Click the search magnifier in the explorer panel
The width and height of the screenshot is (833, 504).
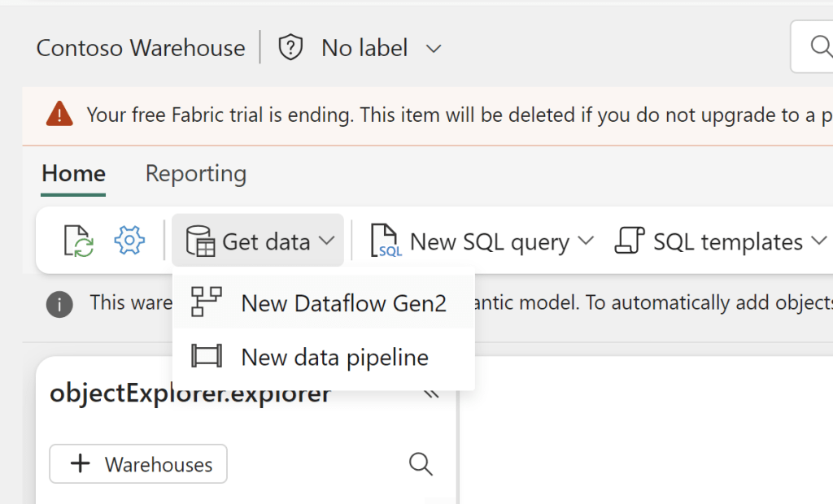click(x=420, y=463)
